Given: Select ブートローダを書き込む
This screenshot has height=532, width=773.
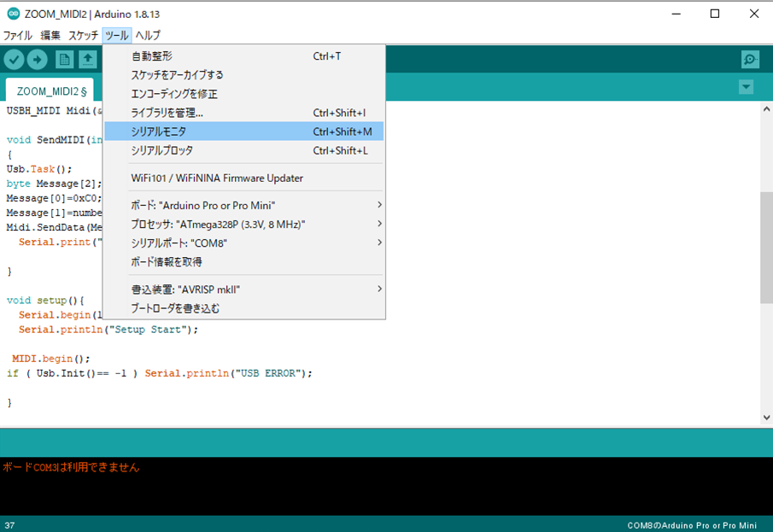Looking at the screenshot, I should tap(244, 308).
